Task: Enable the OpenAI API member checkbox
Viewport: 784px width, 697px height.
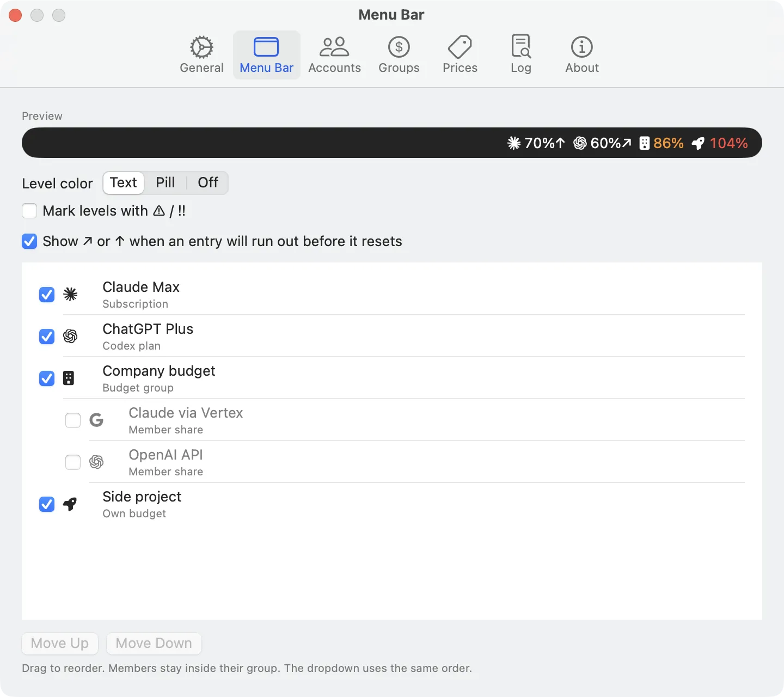Action: click(73, 462)
